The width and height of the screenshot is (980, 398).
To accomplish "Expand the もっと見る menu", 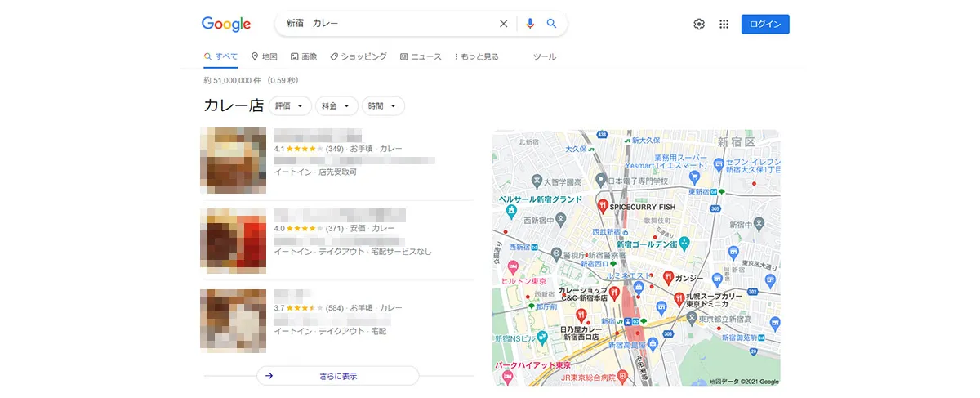I will [476, 56].
